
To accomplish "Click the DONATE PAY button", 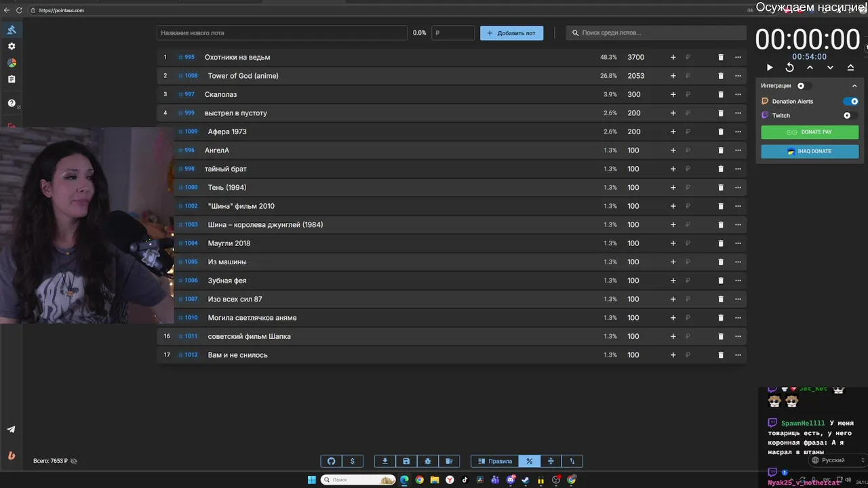I will pyautogui.click(x=810, y=132).
